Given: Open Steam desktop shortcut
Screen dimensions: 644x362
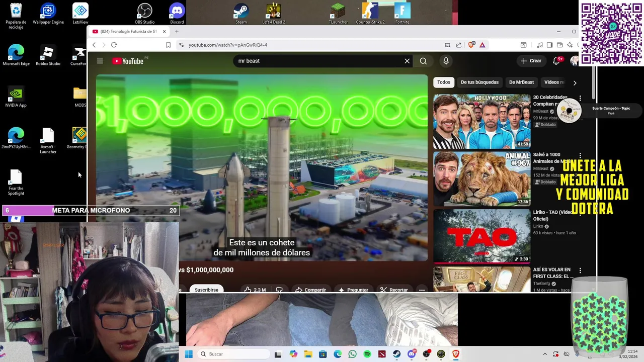Looking at the screenshot, I should (241, 14).
